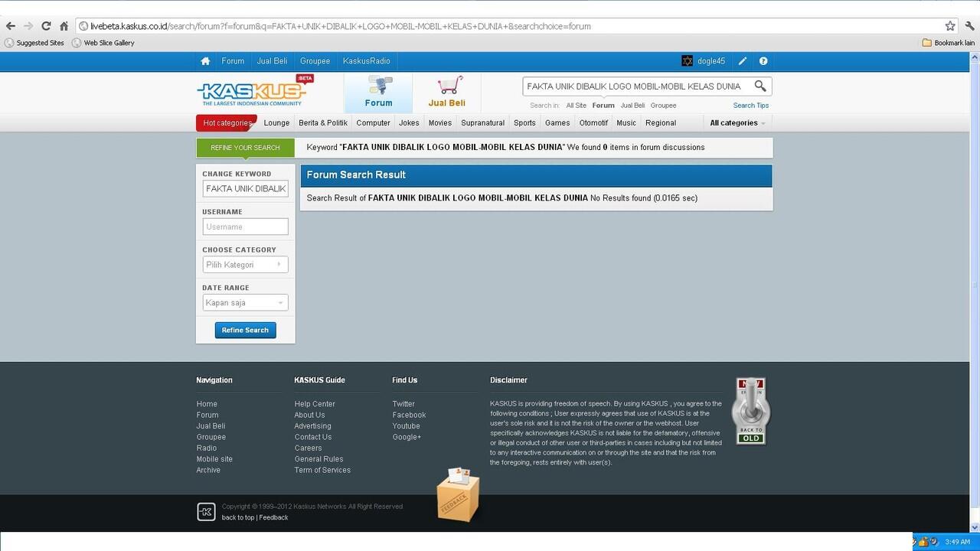Open Sports category
The height and width of the screenshot is (551, 980).
coord(524,122)
